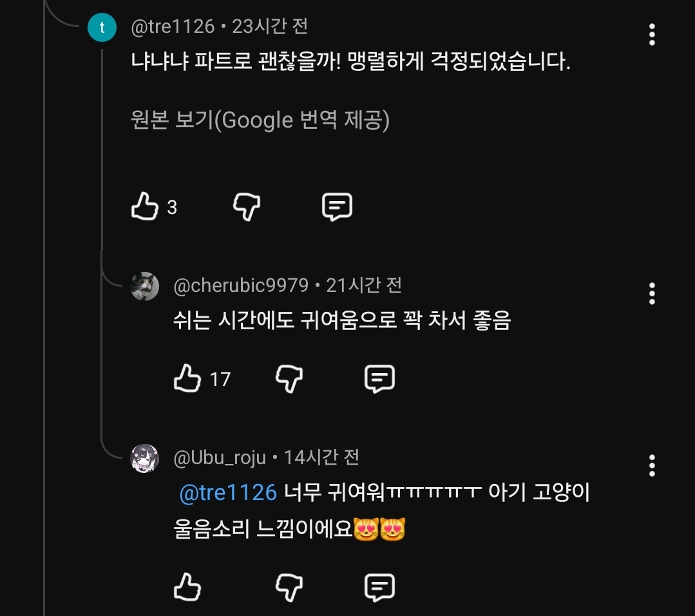695x616 pixels.
Task: Open more options for @tre1126 comment
Action: coord(652,34)
